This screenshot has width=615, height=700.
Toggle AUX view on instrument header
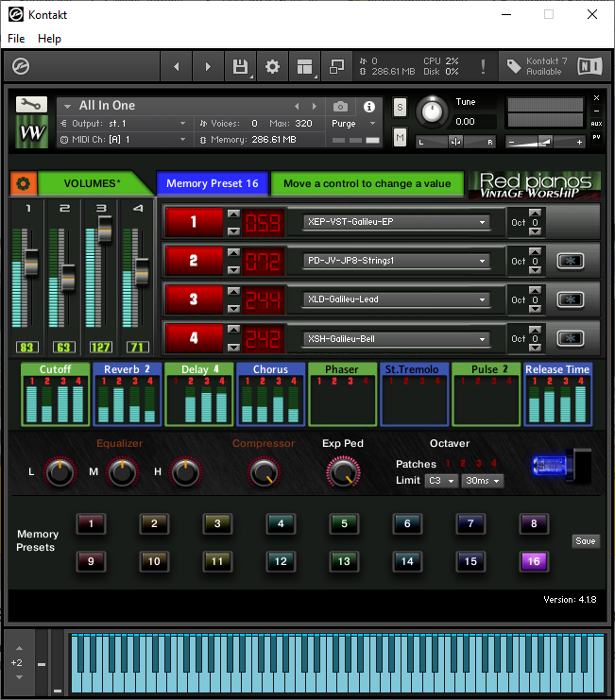[x=596, y=124]
